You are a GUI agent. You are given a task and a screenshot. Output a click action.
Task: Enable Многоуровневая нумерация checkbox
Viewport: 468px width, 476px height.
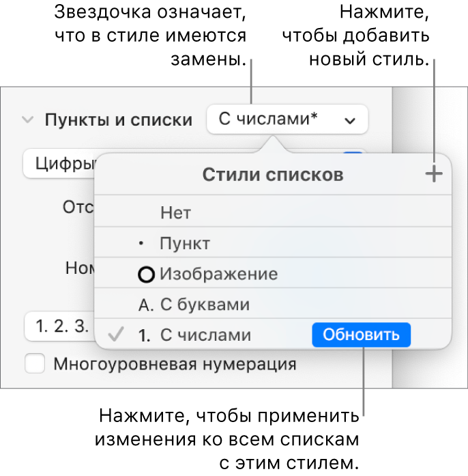coord(35,363)
